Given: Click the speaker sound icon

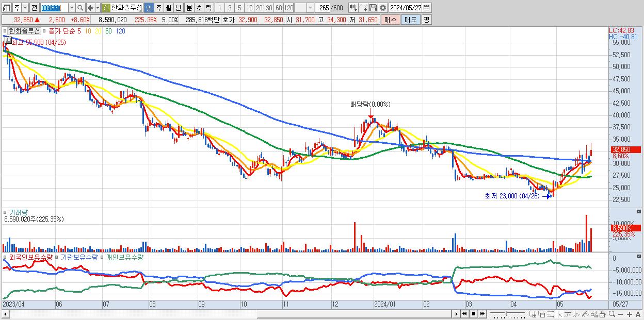Looking at the screenshot, I should pos(90,8).
